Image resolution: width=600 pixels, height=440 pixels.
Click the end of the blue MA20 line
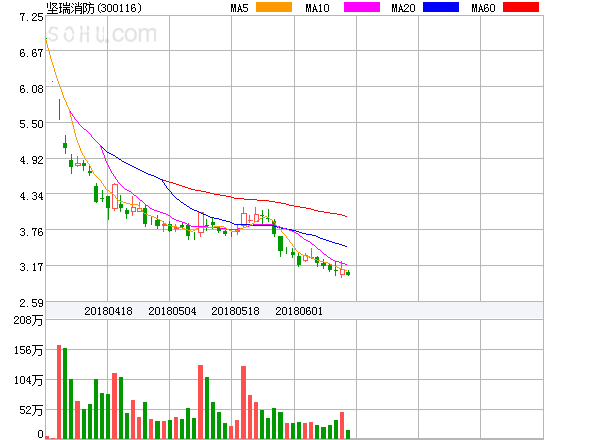pos(346,246)
